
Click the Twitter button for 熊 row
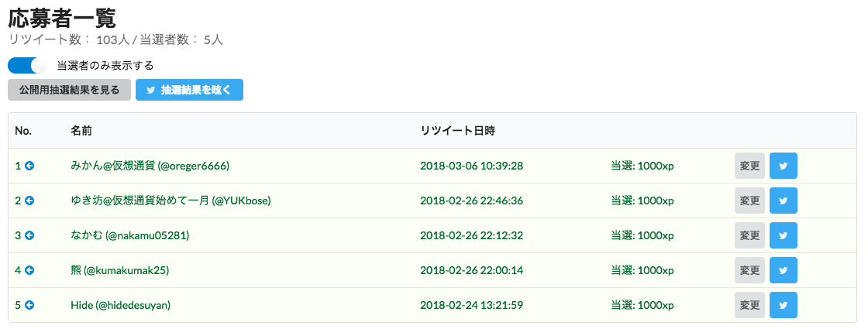click(x=784, y=270)
